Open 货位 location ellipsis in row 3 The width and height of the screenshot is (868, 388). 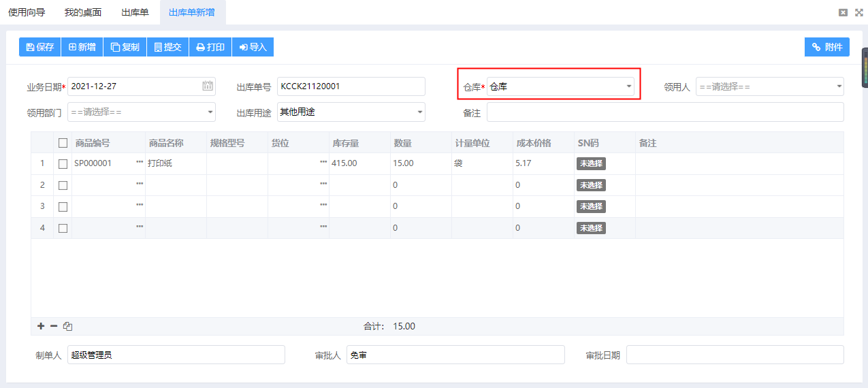click(323, 205)
